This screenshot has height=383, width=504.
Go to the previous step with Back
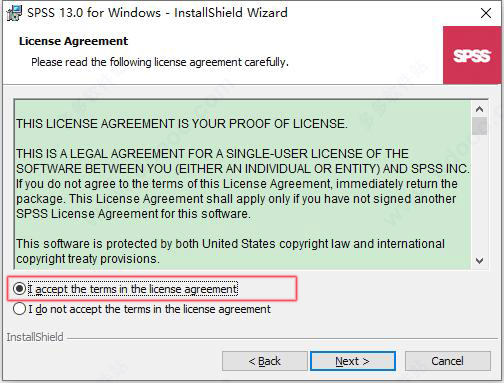tap(265, 361)
